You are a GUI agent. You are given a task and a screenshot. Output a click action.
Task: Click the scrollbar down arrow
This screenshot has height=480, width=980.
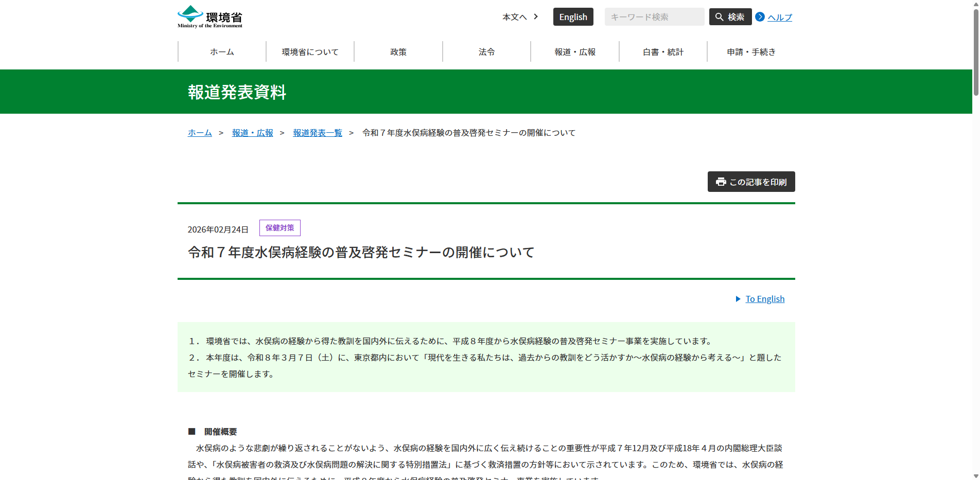(x=975, y=476)
